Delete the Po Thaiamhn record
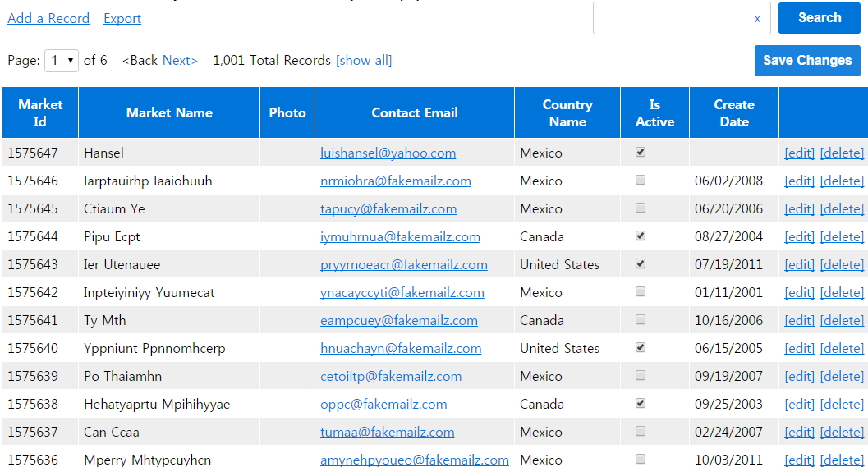This screenshot has width=868, height=467. click(842, 376)
